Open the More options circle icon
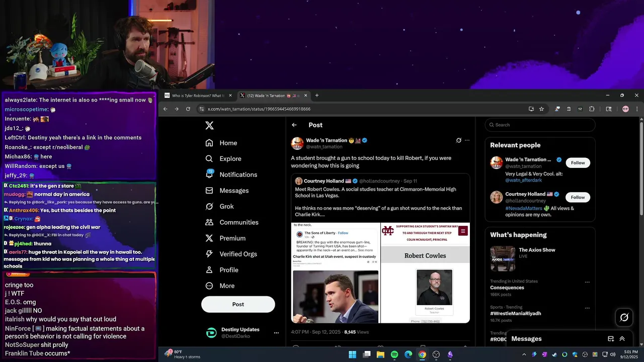Screen dimensions: 644x362 pyautogui.click(x=209, y=286)
